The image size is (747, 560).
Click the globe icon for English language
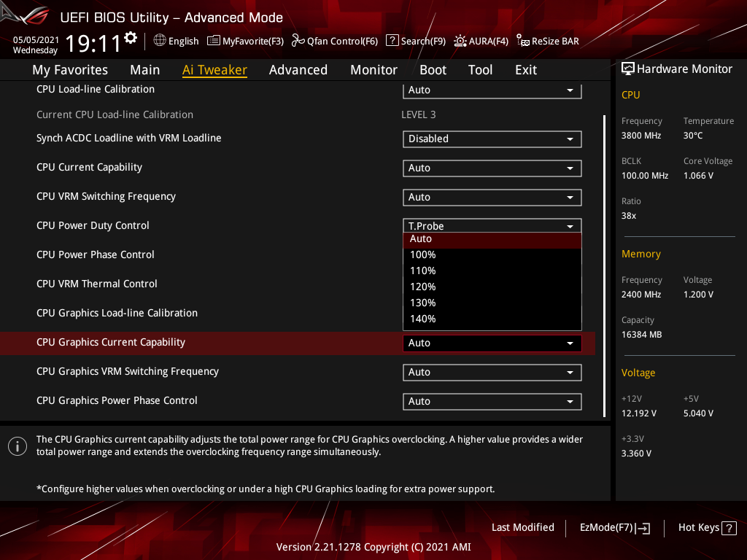160,41
